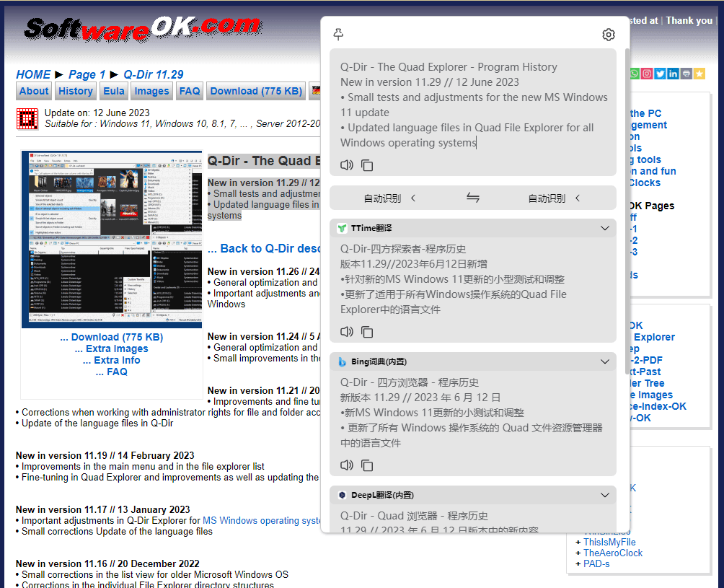This screenshot has height=588, width=724.
Task: Copy the source English text
Action: [x=367, y=165]
